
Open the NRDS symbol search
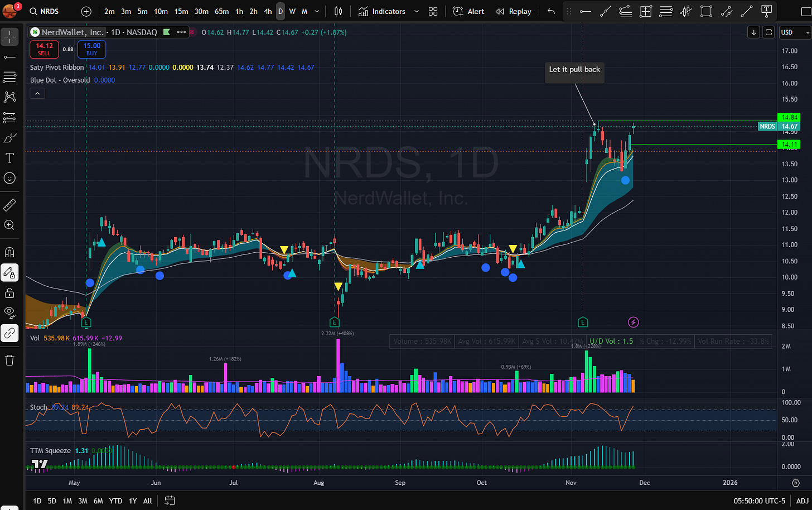click(x=44, y=11)
